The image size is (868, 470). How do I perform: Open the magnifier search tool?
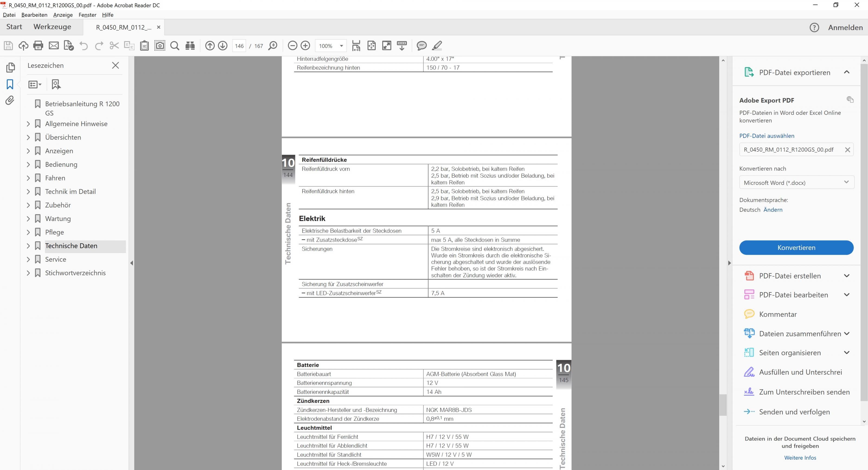pos(174,46)
